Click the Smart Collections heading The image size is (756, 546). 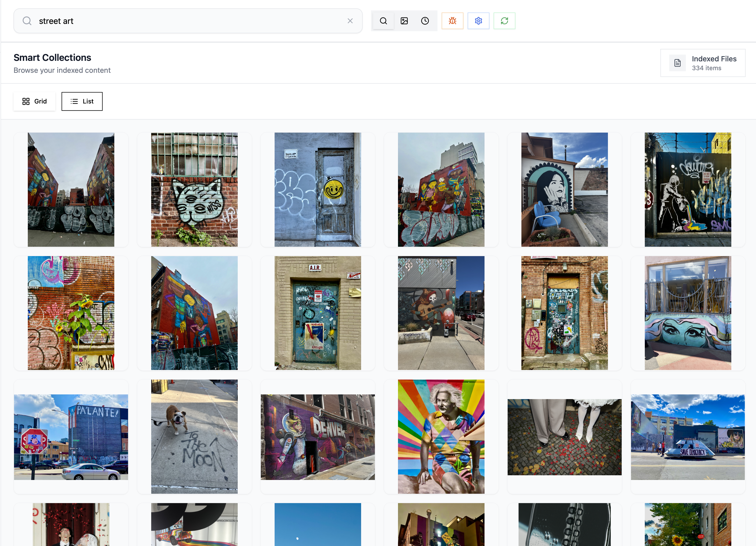52,58
